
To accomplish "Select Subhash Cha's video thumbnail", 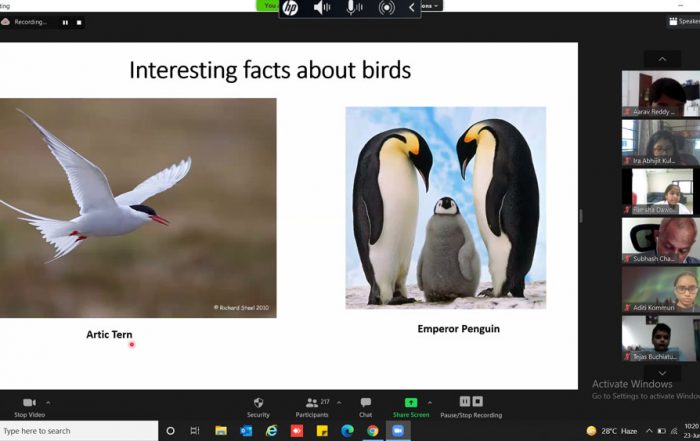I will 661,241.
